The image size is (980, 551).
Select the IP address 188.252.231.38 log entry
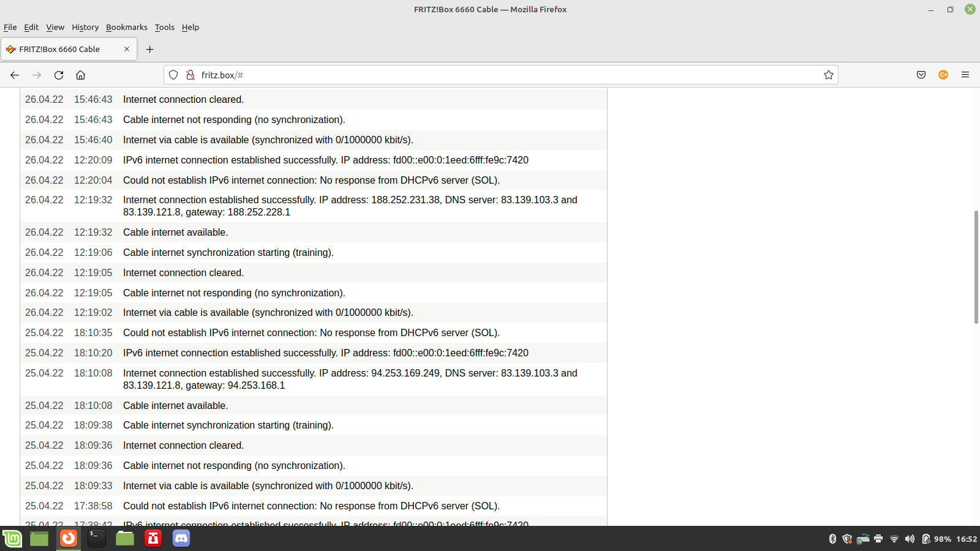(314, 206)
